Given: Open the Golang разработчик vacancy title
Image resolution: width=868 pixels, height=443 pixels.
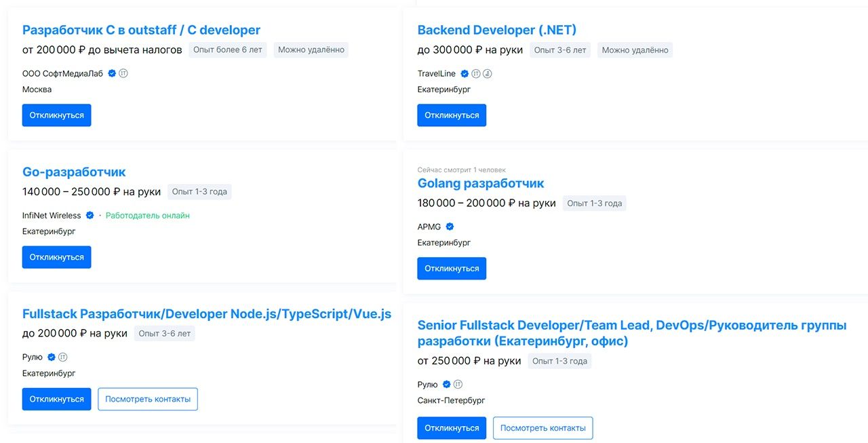Looking at the screenshot, I should click(480, 183).
